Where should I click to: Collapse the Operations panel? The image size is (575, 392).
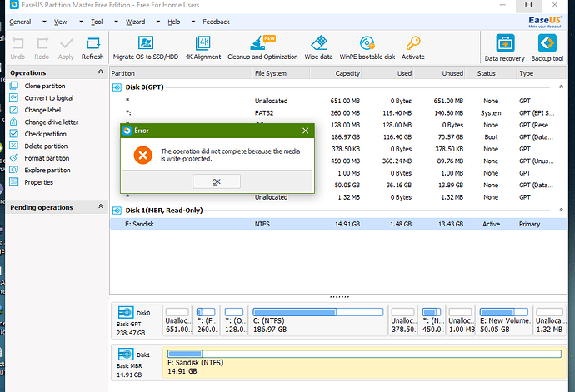click(101, 72)
